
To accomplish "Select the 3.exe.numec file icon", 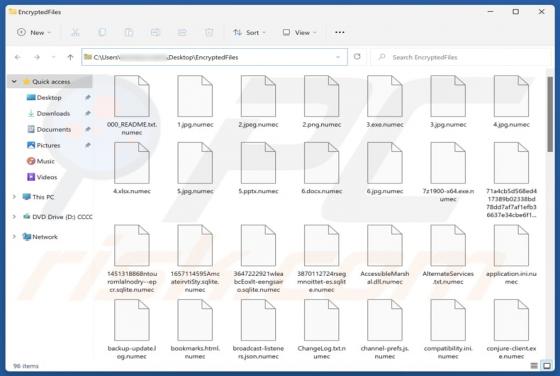I will [x=385, y=96].
